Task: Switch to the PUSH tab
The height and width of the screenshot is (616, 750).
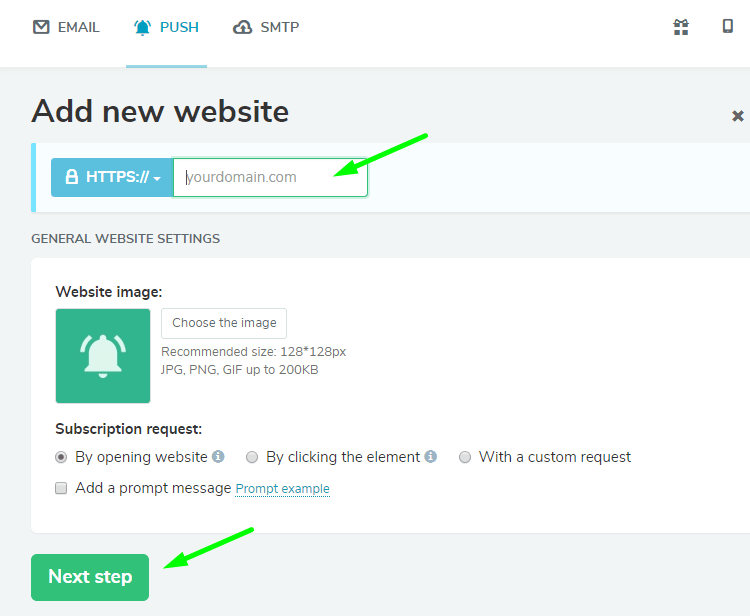Action: pyautogui.click(x=166, y=27)
